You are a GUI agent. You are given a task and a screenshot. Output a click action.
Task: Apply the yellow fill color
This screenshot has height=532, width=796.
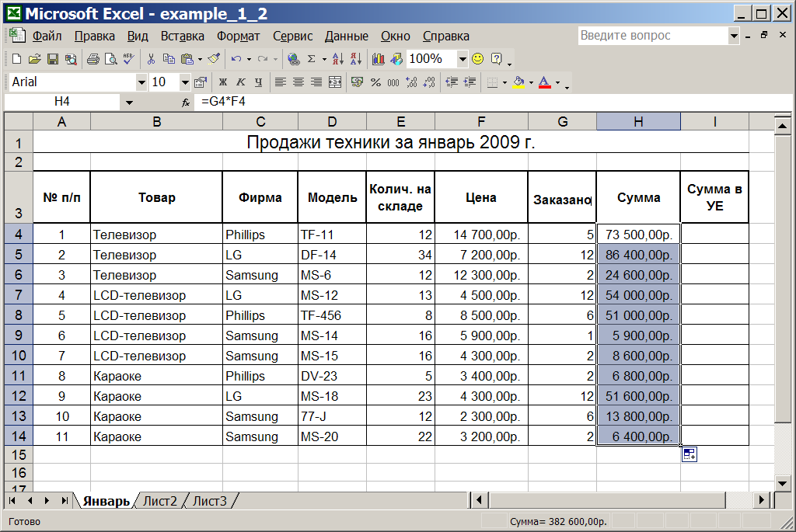tap(518, 82)
